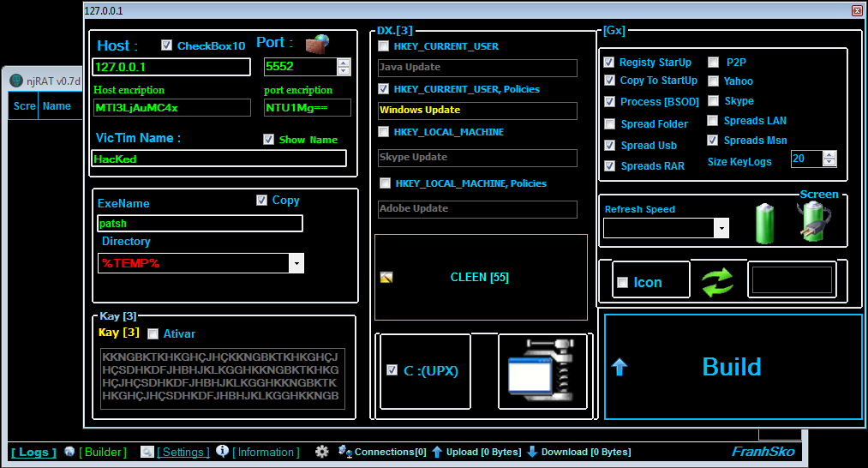This screenshot has height=468, width=868.
Task: Check the Spreads LAN checkbox
Action: click(x=713, y=121)
